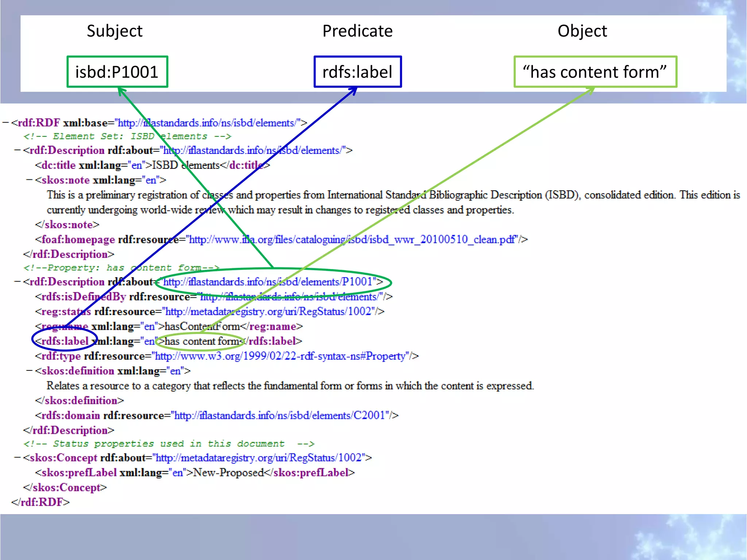Click the Predicate heading

click(x=357, y=31)
